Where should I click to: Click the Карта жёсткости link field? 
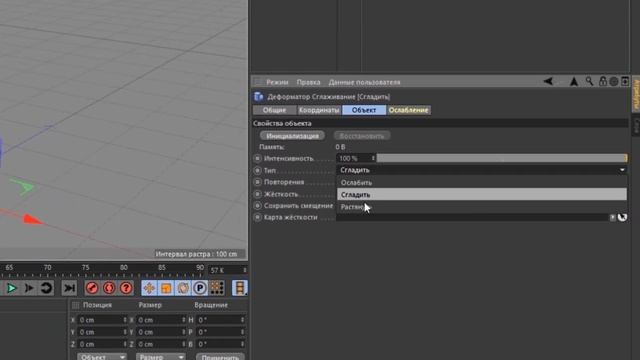(x=472, y=218)
